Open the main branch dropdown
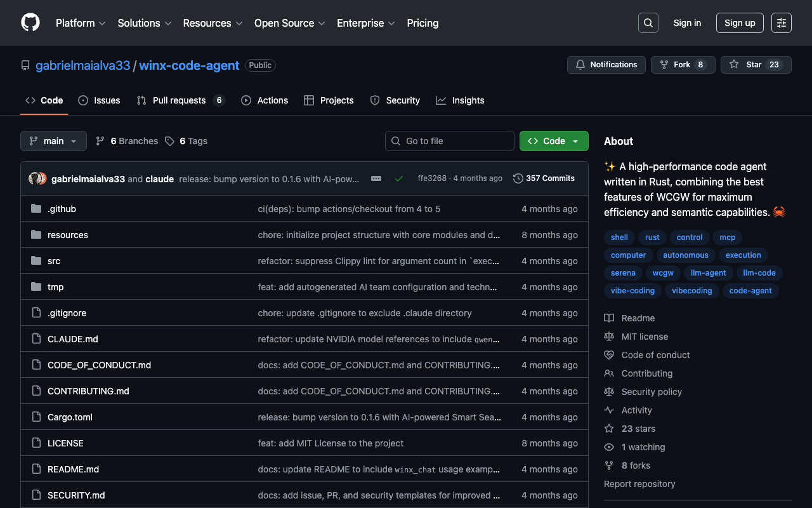The height and width of the screenshot is (508, 812). [x=53, y=141]
